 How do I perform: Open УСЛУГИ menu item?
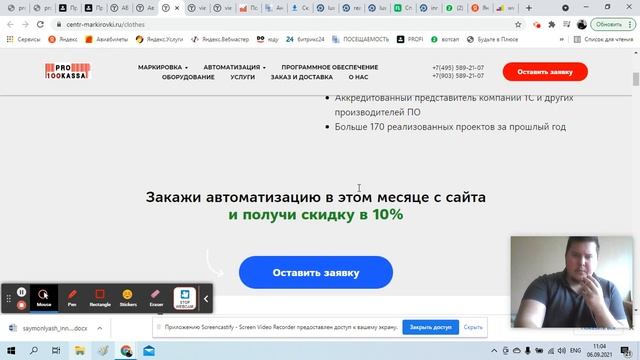(x=242, y=77)
